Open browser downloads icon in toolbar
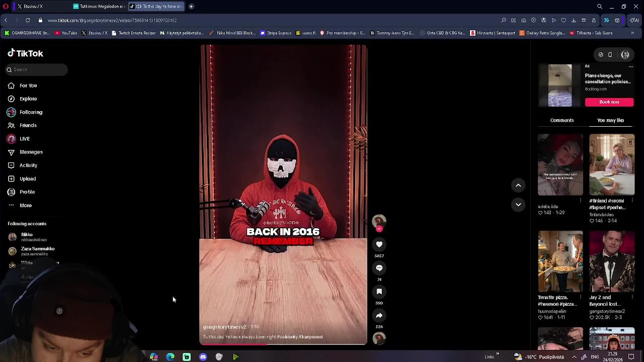Image resolution: width=644 pixels, height=362 pixels. 574,20
